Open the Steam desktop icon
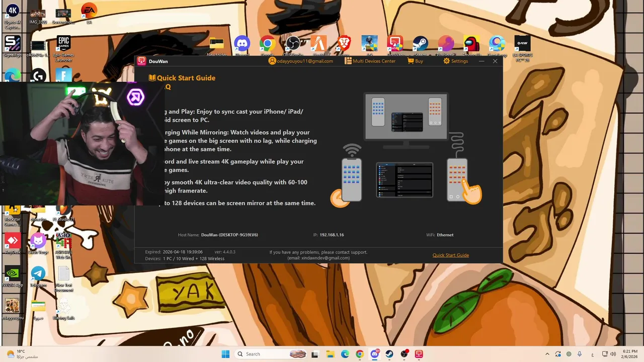This screenshot has height=362, width=644. 421,46
